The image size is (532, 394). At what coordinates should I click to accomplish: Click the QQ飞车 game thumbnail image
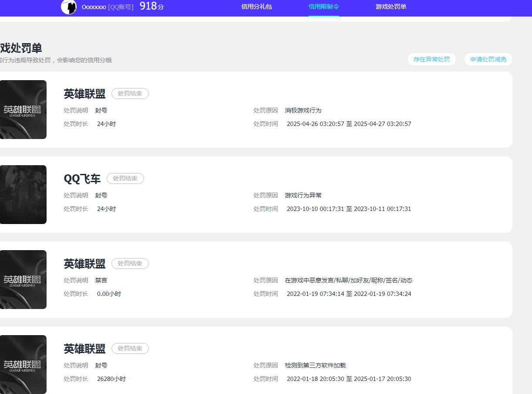tap(23, 194)
